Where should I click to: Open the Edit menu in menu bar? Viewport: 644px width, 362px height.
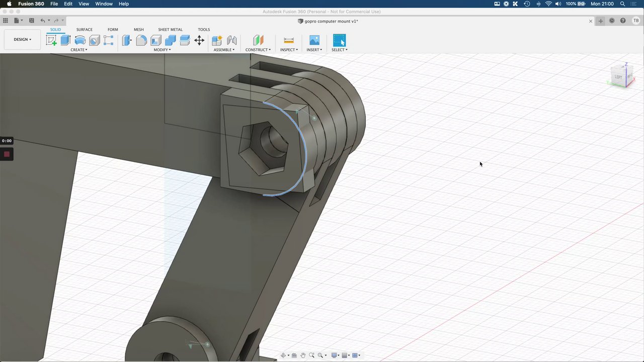pyautogui.click(x=68, y=4)
